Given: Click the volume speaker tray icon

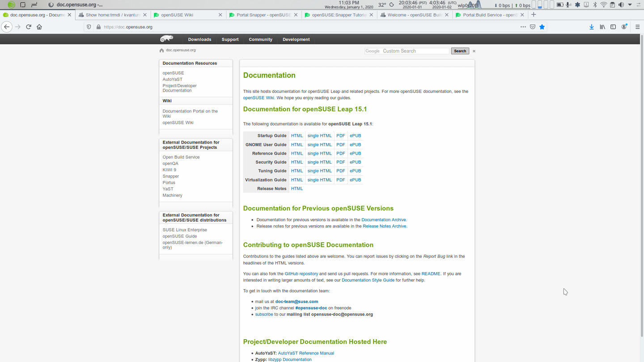Looking at the screenshot, I should coord(621,5).
